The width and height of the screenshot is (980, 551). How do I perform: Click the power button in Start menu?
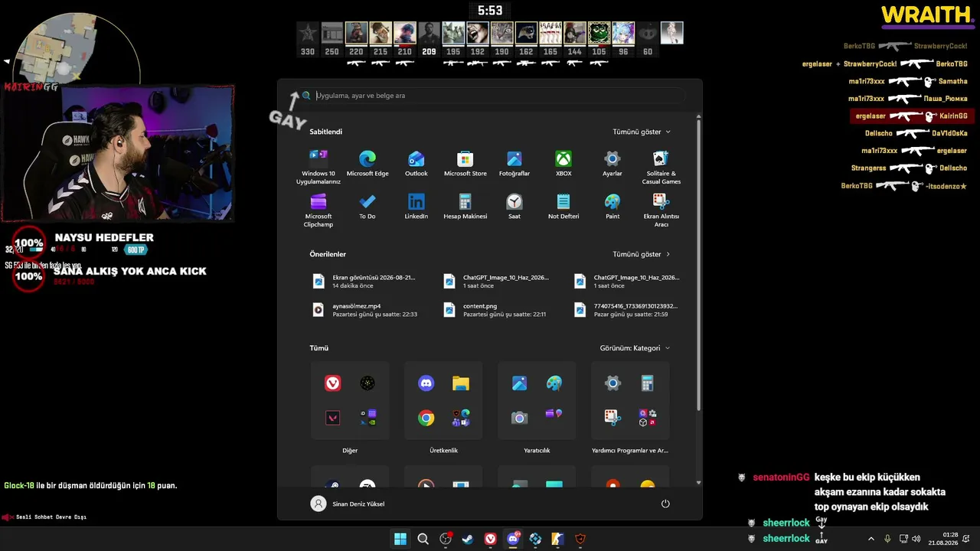(665, 504)
